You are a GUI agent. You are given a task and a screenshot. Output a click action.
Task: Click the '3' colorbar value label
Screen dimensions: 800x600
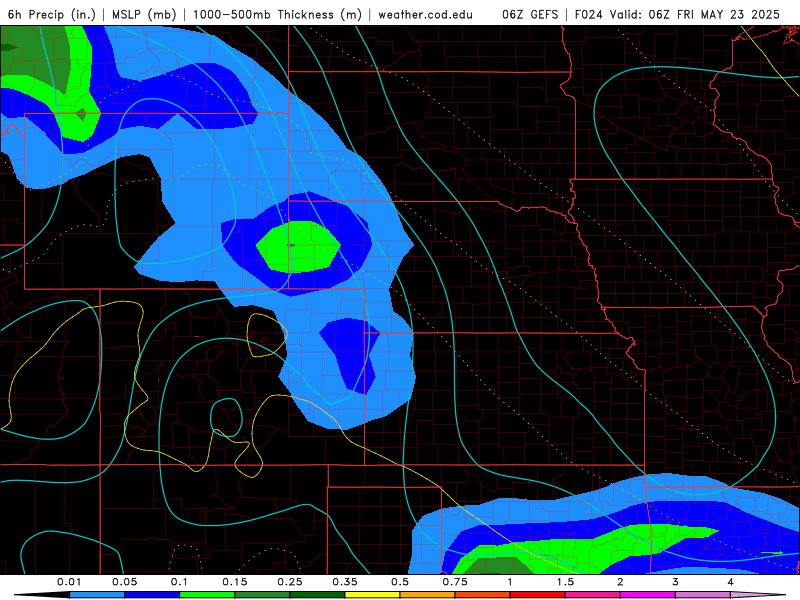(676, 582)
